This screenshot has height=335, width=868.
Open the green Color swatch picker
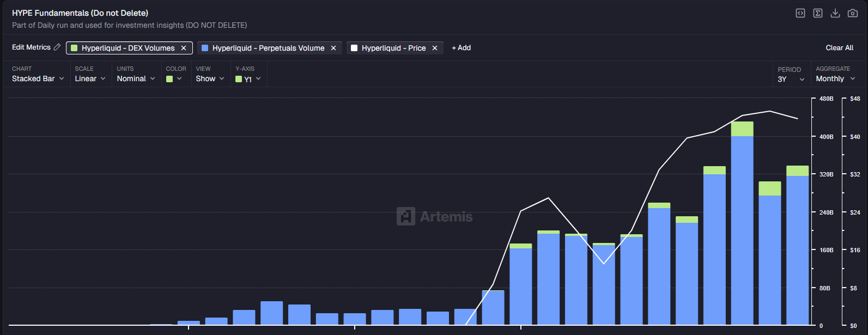tap(174, 78)
